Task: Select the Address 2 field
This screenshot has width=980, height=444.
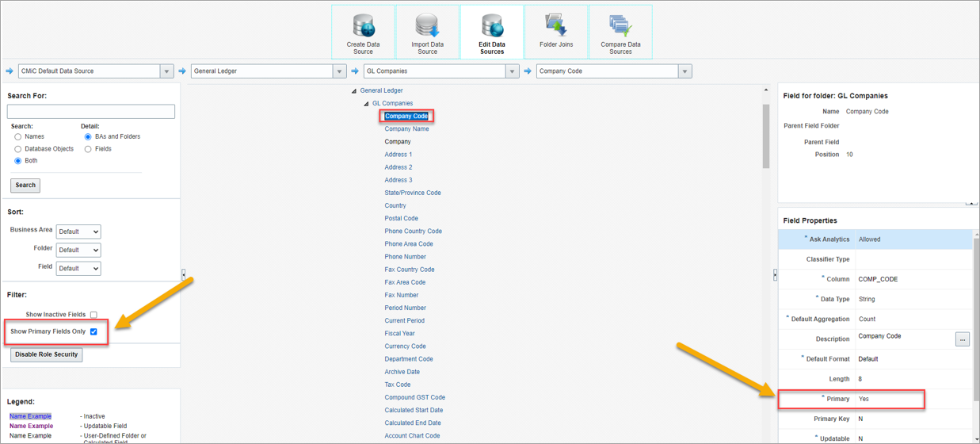Action: [x=398, y=167]
